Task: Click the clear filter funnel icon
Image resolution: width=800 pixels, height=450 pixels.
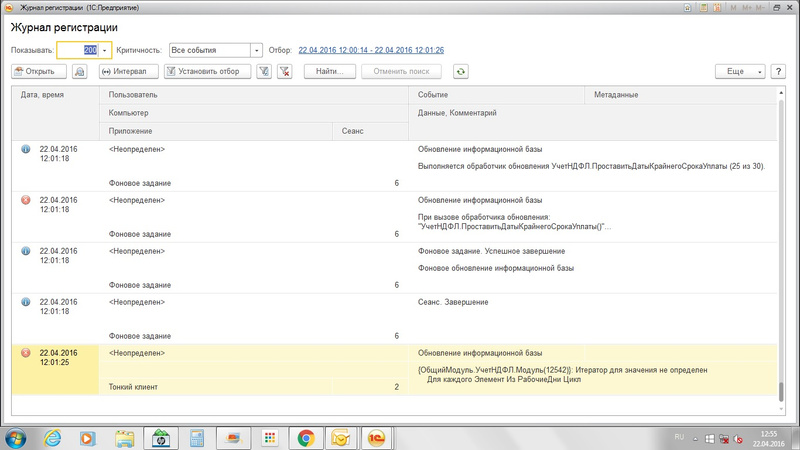Action: pos(284,72)
